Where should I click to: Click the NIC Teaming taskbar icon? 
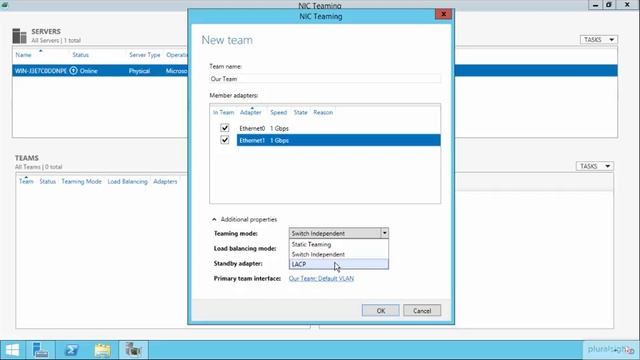133,350
